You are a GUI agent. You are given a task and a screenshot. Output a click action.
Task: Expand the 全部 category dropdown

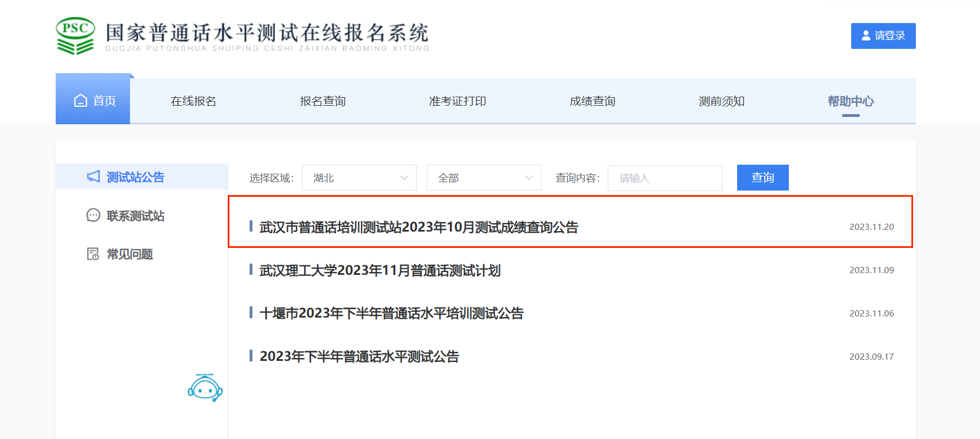[x=484, y=178]
